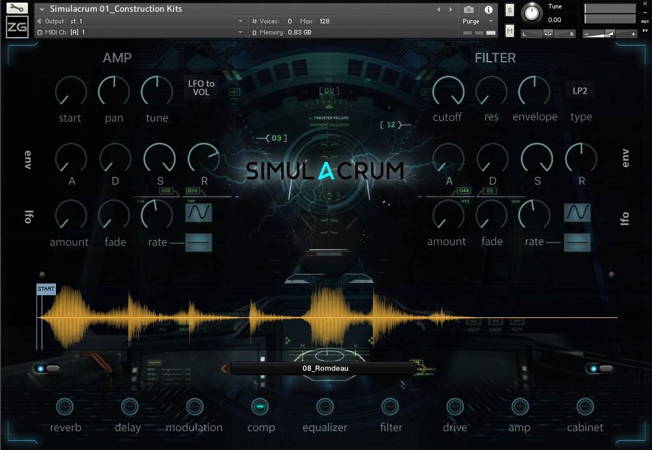Select the AMP LFO sine waveform icon
The image size is (652, 450).
198,212
